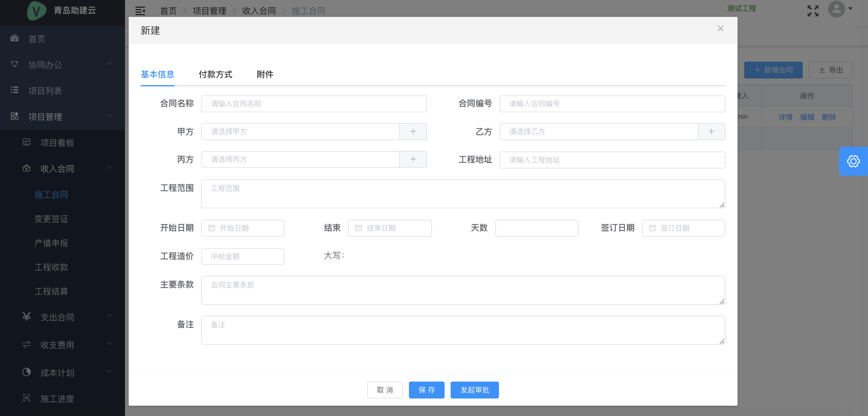The image size is (868, 416).
Task: Click the 首页 dashboard icon in sidebar
Action: (14, 38)
